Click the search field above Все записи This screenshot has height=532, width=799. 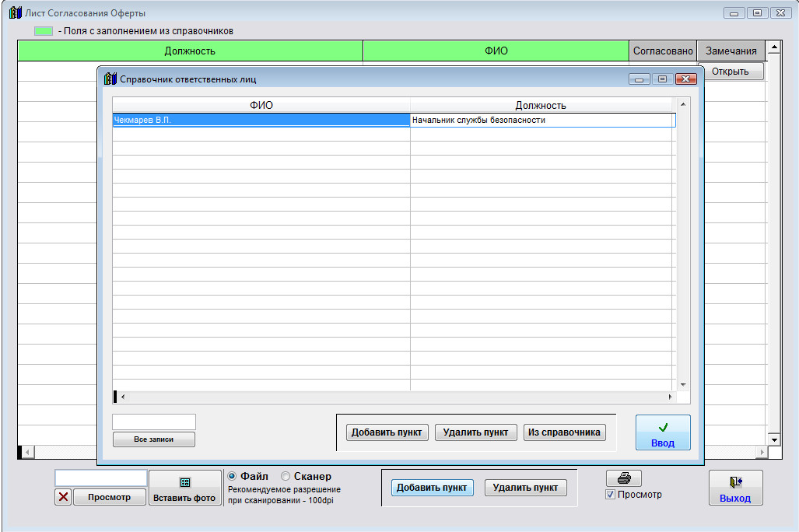[154, 422]
